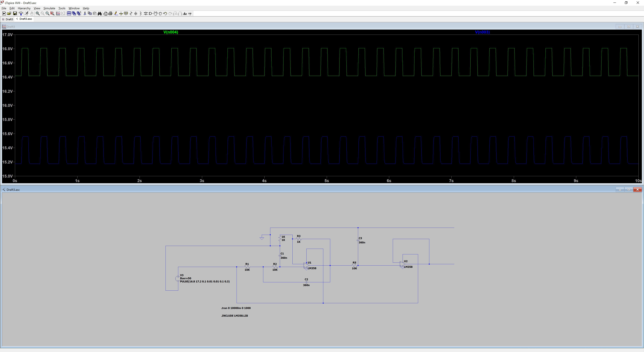
Task: Click the V(n003) blue trace label
Action: click(482, 32)
